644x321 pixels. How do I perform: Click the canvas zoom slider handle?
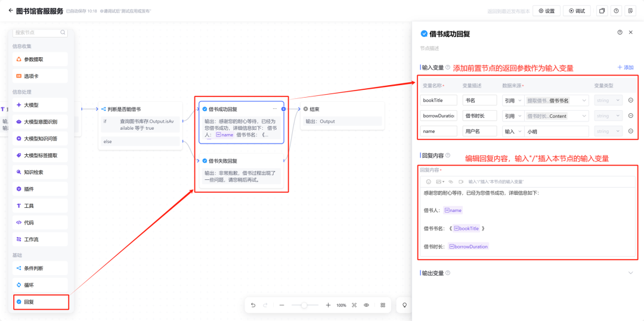pyautogui.click(x=304, y=306)
